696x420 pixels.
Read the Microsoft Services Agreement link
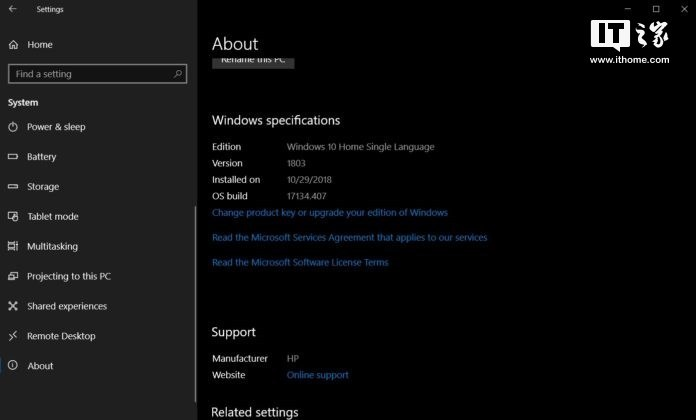pyautogui.click(x=349, y=238)
